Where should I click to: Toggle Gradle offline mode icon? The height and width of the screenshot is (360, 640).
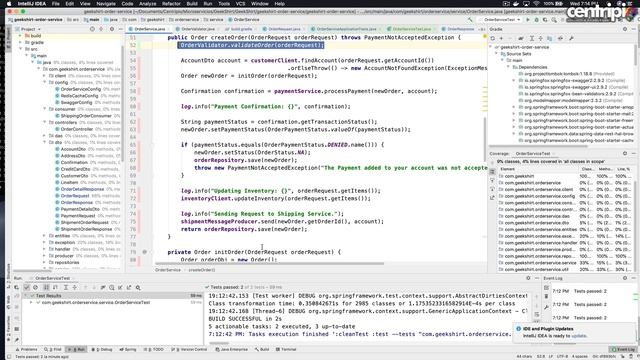pos(560,38)
